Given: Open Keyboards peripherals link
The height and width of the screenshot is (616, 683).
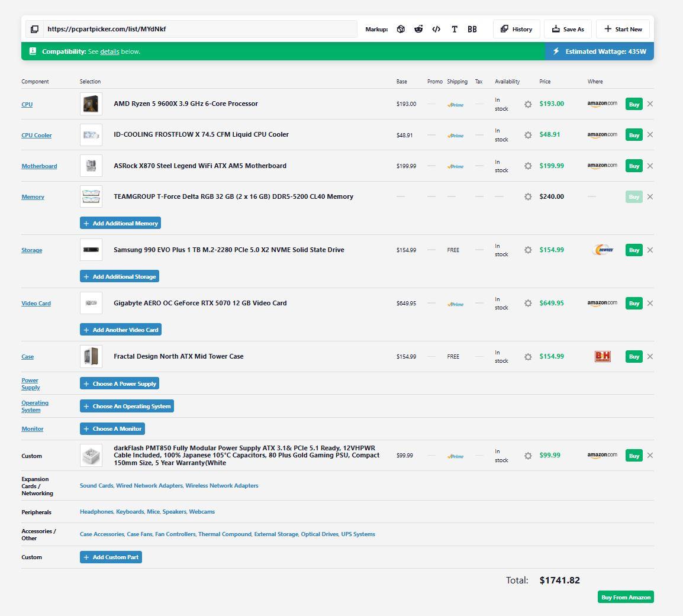Looking at the screenshot, I should [x=130, y=512].
